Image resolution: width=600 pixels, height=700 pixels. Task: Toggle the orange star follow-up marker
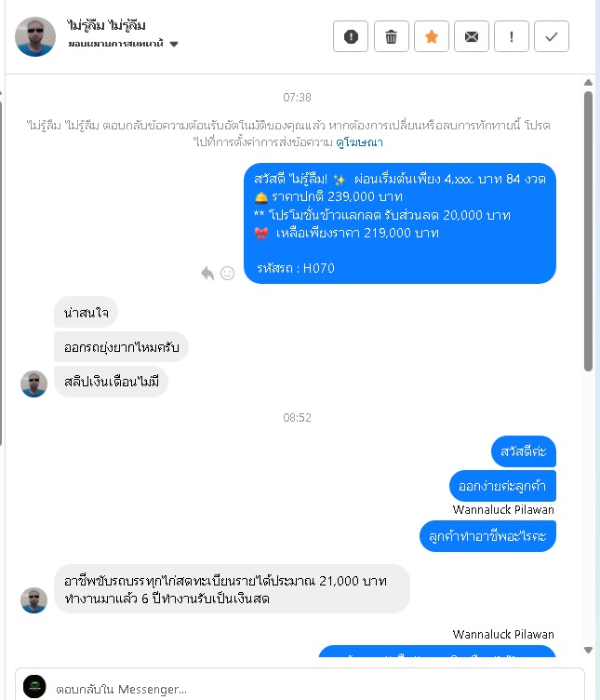432,36
